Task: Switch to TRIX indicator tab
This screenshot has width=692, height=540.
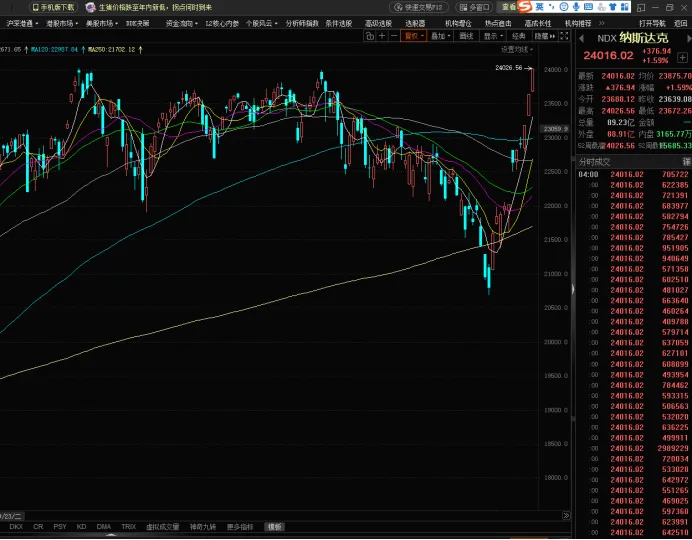Action: tap(128, 527)
